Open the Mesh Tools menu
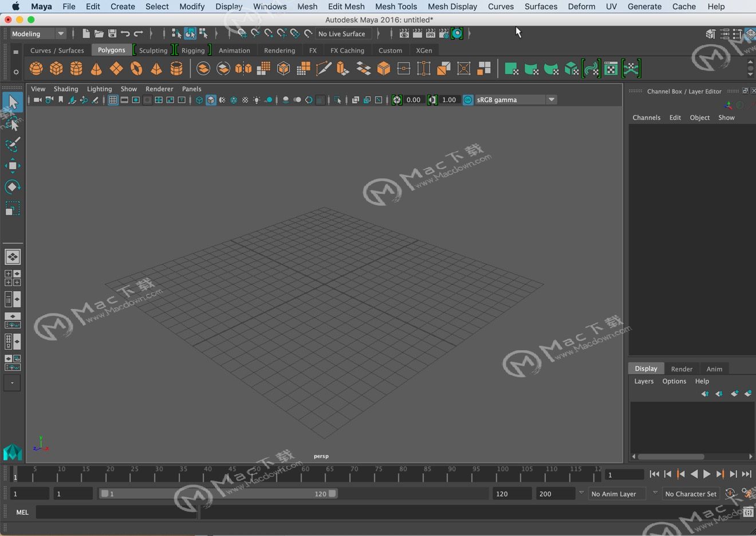 [396, 6]
